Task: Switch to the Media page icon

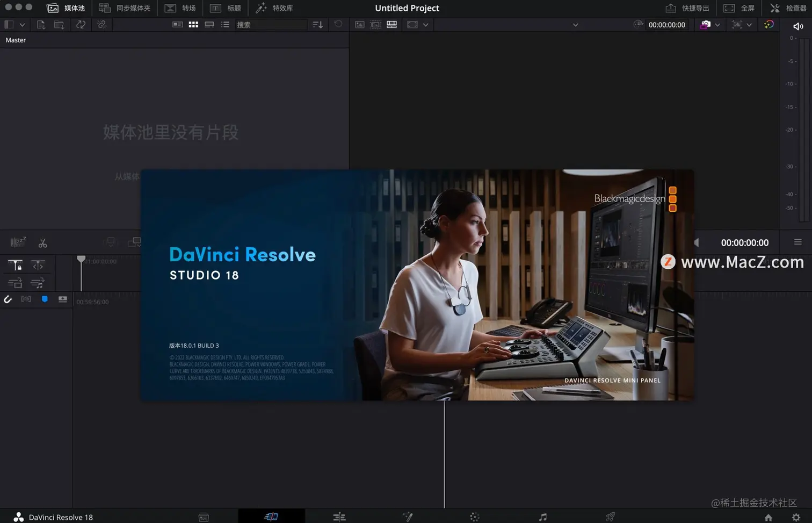Action: (204, 518)
